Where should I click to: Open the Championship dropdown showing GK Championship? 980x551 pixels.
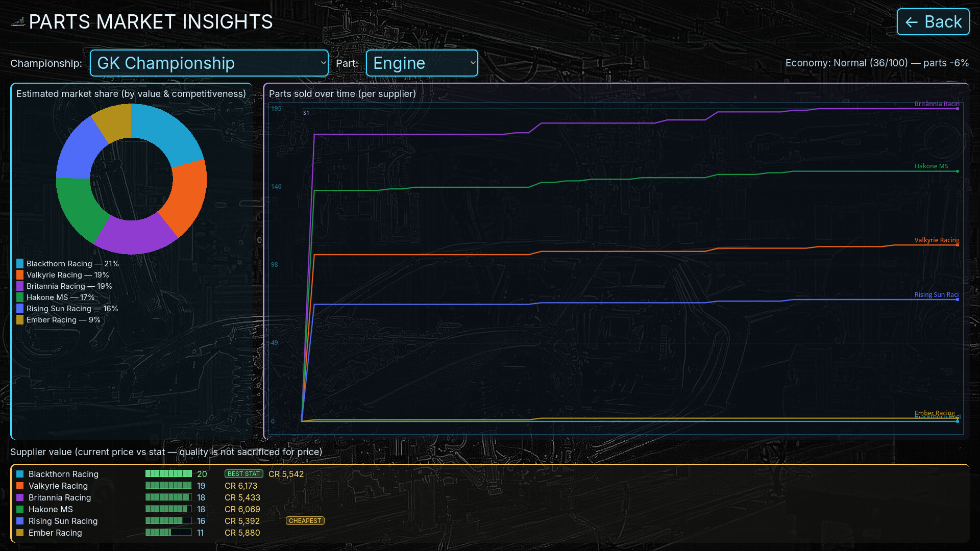point(209,63)
